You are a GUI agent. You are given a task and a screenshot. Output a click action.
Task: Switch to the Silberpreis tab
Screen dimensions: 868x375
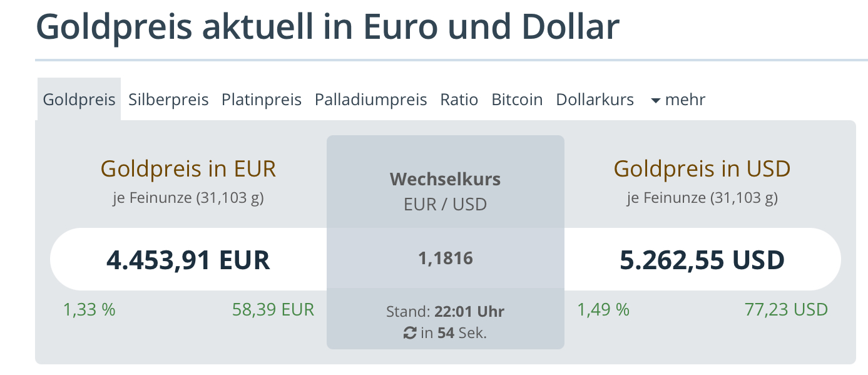click(x=168, y=100)
